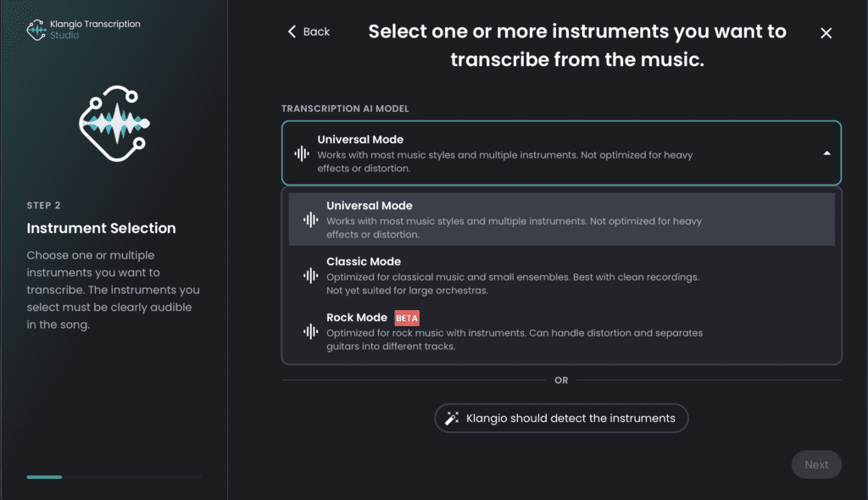Click the Next button

click(816, 464)
